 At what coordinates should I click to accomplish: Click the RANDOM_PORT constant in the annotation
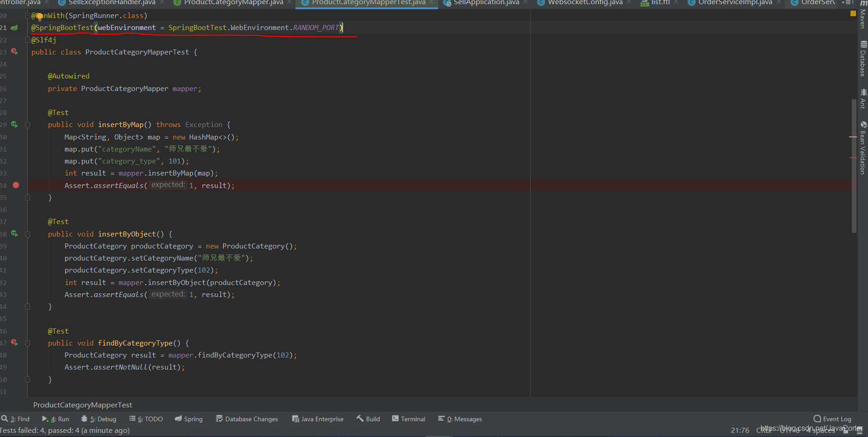(x=316, y=28)
